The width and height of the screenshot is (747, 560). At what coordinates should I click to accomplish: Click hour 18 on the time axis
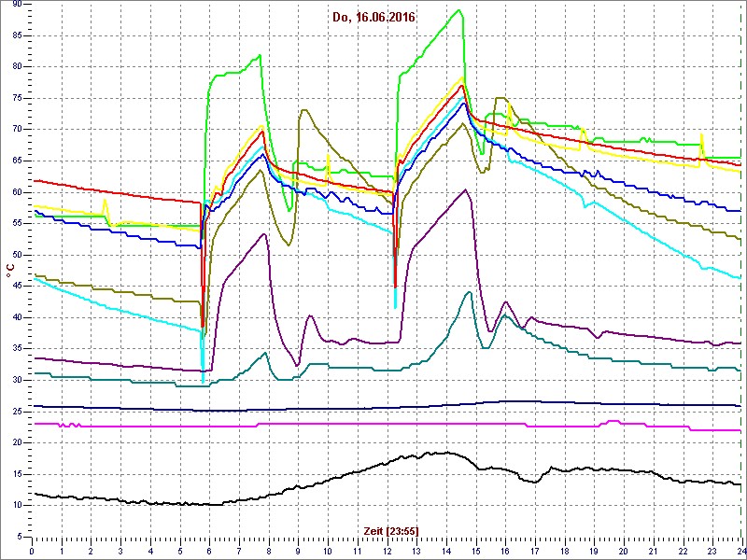tap(564, 551)
